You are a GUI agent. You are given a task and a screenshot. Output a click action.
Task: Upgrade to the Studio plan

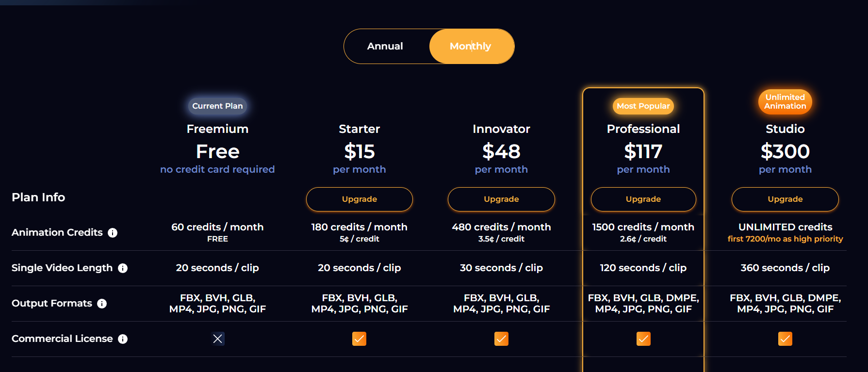pyautogui.click(x=785, y=199)
